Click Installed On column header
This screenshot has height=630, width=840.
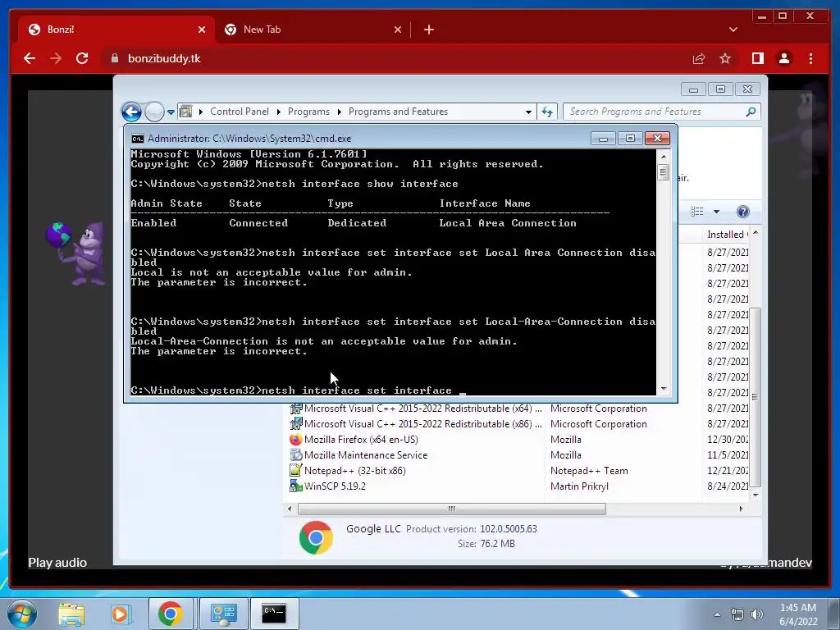click(727, 234)
